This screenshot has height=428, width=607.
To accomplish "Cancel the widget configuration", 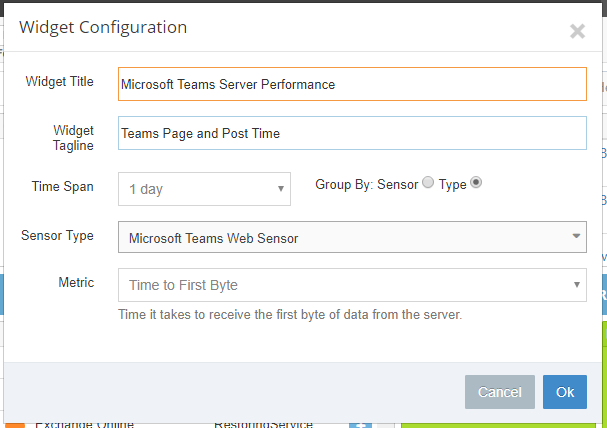I will click(500, 392).
